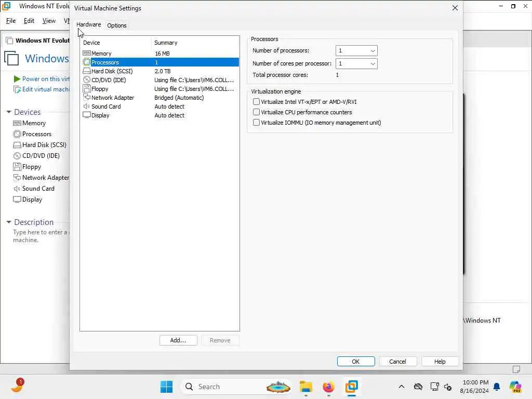532x399 pixels.
Task: Click the Hard Disk icon in the main window Devices pane
Action: pos(17,145)
